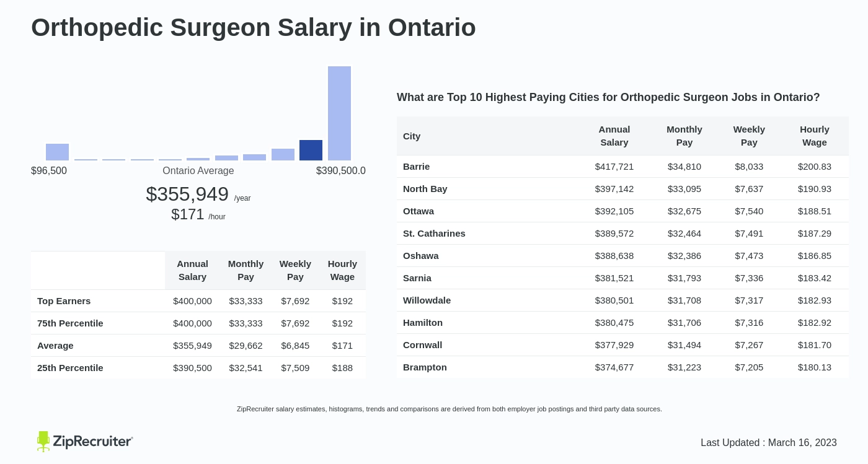
Task: Select the St. Catharines city row
Action: (x=623, y=233)
